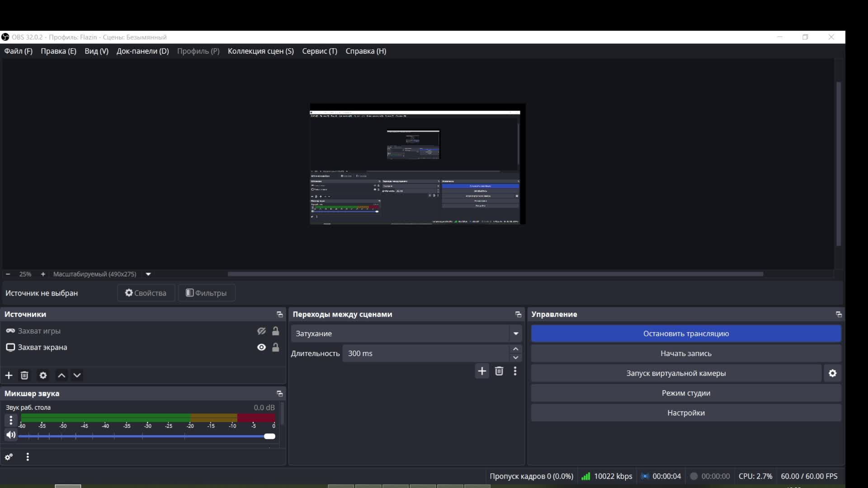The image size is (868, 488).
Task: Move source up with arrow icon
Action: pyautogui.click(x=61, y=375)
